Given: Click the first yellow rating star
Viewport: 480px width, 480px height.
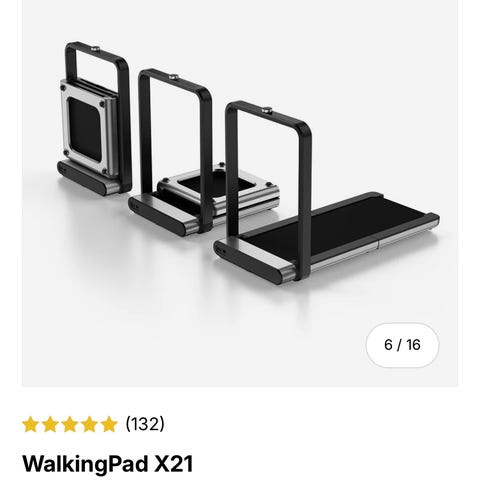Looking at the screenshot, I should (30, 424).
